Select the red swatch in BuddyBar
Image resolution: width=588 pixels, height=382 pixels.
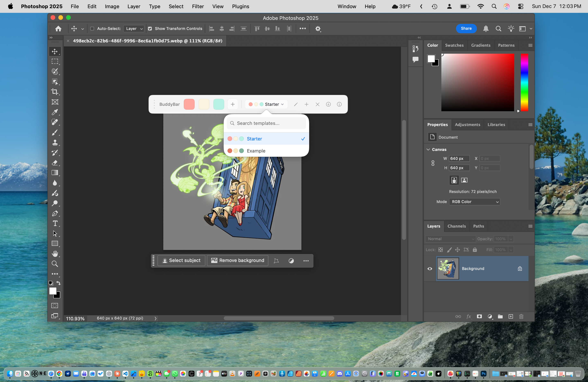click(x=189, y=104)
